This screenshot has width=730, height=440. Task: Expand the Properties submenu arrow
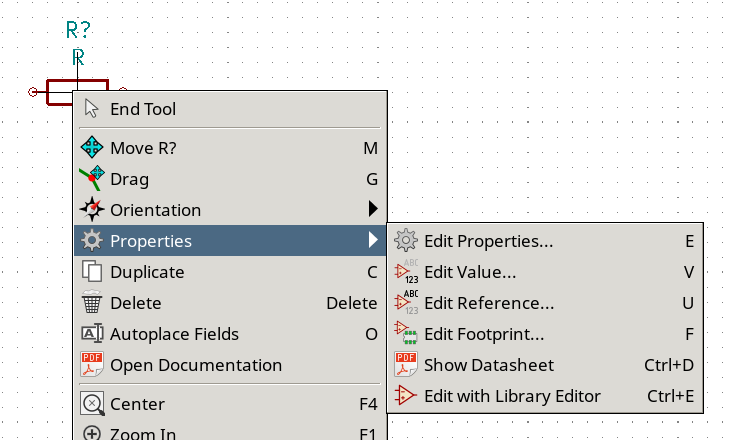point(373,240)
